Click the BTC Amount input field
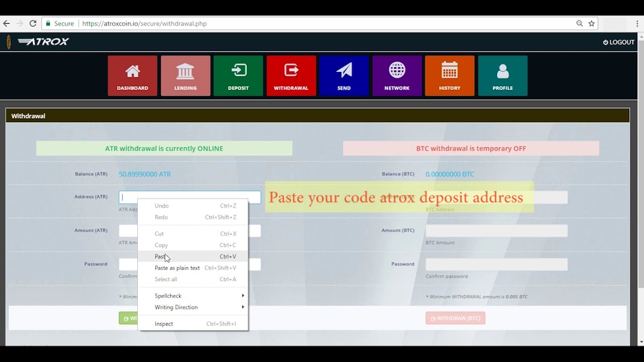The height and width of the screenshot is (362, 644). [497, 231]
